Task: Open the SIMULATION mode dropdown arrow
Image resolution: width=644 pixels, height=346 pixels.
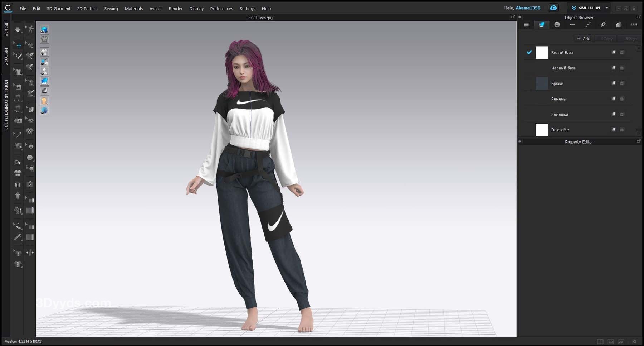Action: [607, 8]
